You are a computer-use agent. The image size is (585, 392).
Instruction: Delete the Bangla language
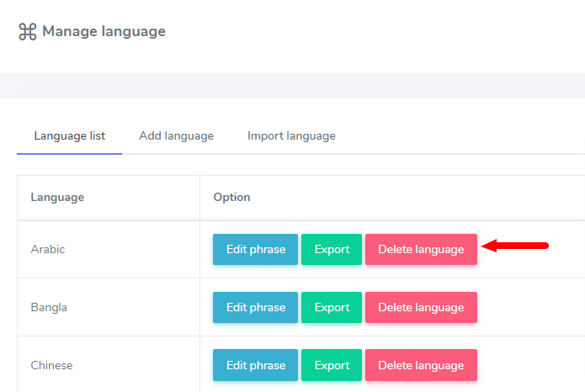[x=421, y=307]
